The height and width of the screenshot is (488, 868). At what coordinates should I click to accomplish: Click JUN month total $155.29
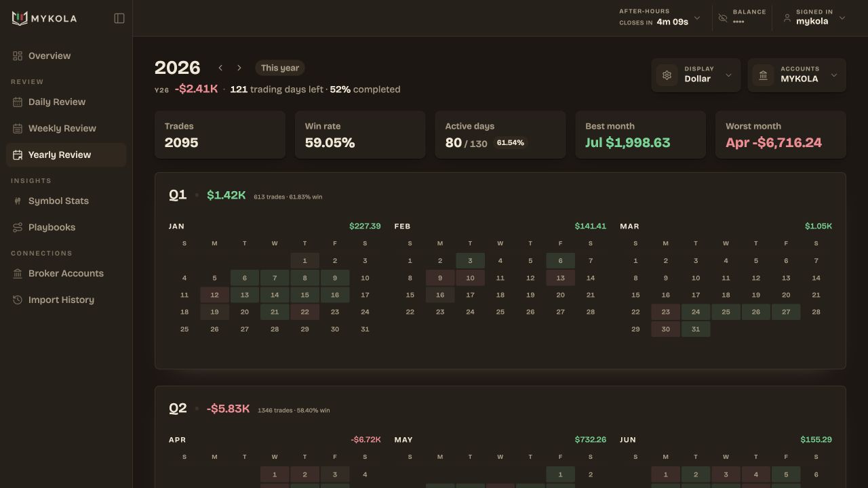coord(816,440)
